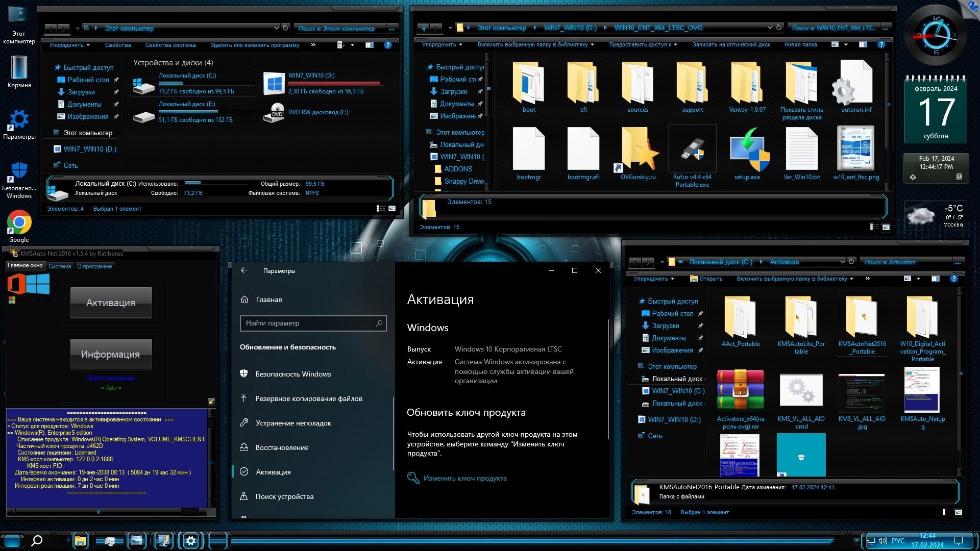Screen dimensions: 980x551
Task: Open Google Chrome desktop shortcut
Action: pos(19,223)
